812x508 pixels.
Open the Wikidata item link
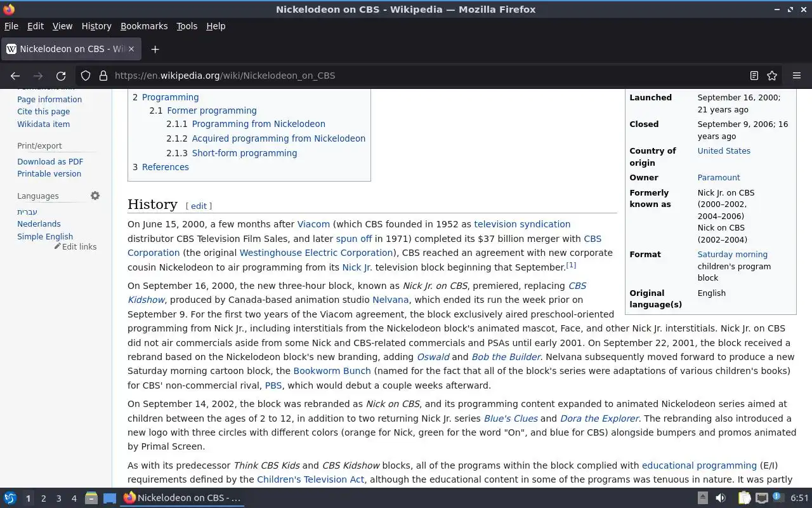click(44, 124)
